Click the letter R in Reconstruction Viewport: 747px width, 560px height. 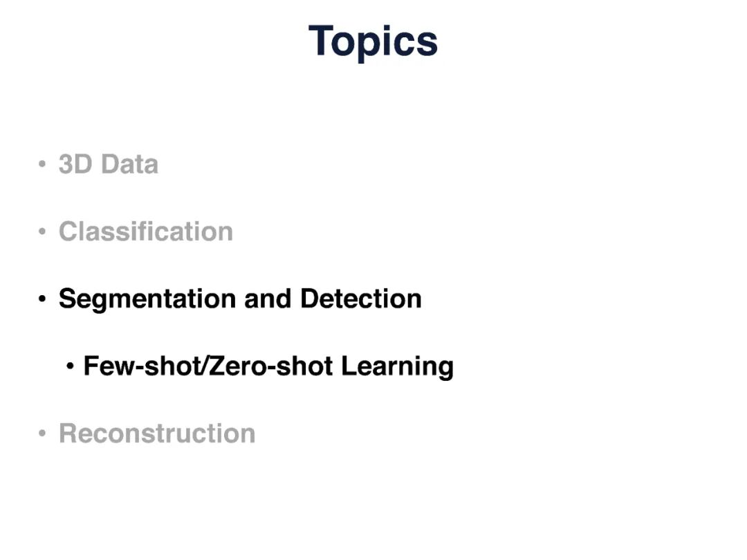[x=68, y=433]
